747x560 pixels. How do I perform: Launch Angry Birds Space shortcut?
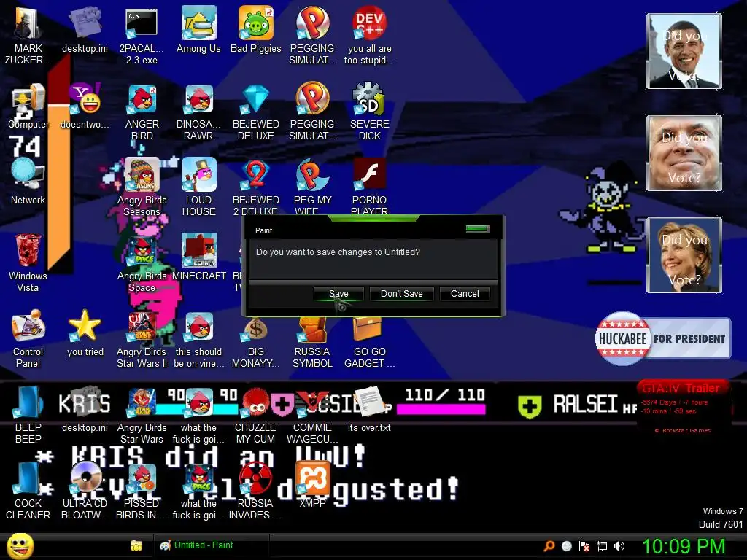coord(142,262)
